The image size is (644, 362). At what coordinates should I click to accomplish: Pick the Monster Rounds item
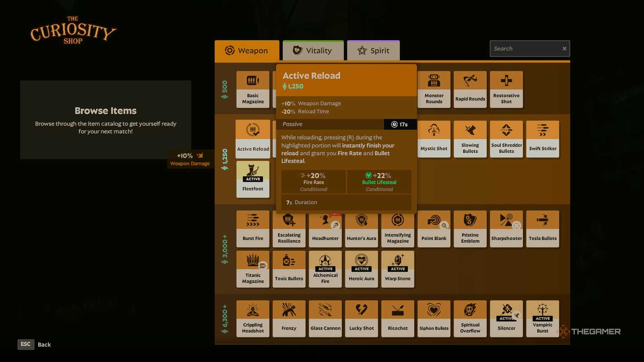[x=434, y=89]
